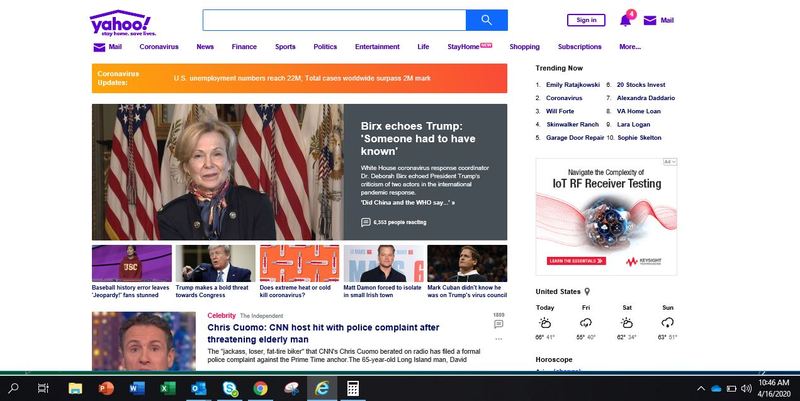The width and height of the screenshot is (800, 401).
Task: Open Word from the taskbar
Action: click(x=137, y=387)
